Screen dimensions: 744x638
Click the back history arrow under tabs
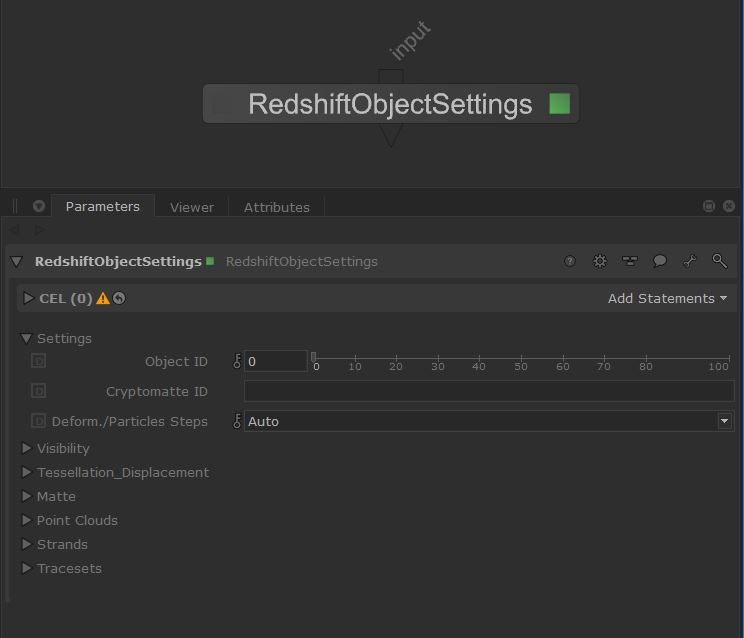point(15,230)
